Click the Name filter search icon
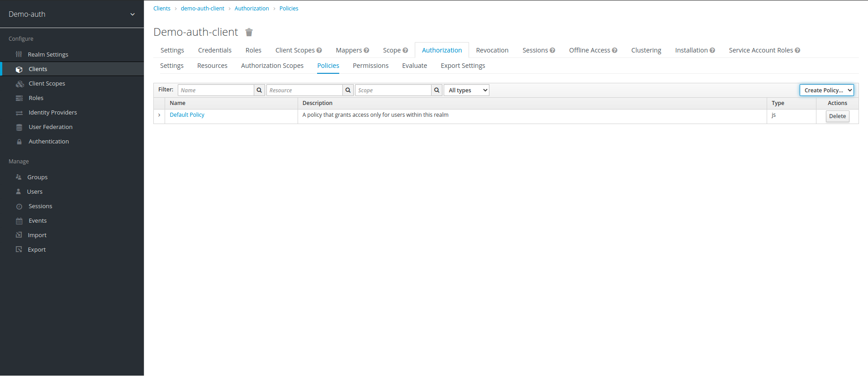868x377 pixels. pos(259,90)
